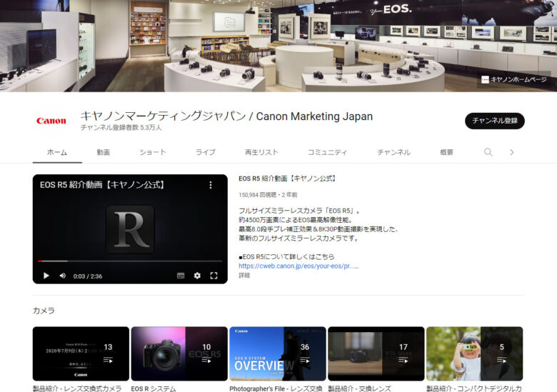Screen dimensions: 557x392
Task: Toggle video subtitles captions icon
Action: point(181,276)
